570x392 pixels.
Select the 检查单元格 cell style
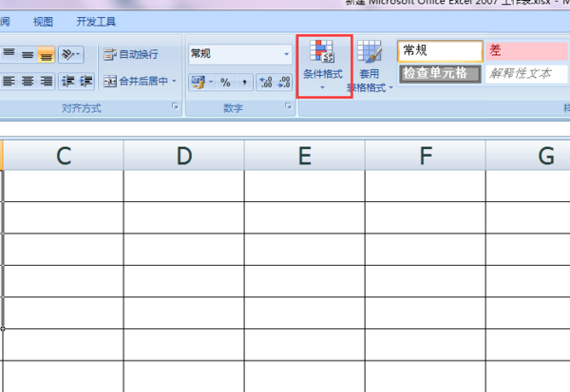coord(440,74)
